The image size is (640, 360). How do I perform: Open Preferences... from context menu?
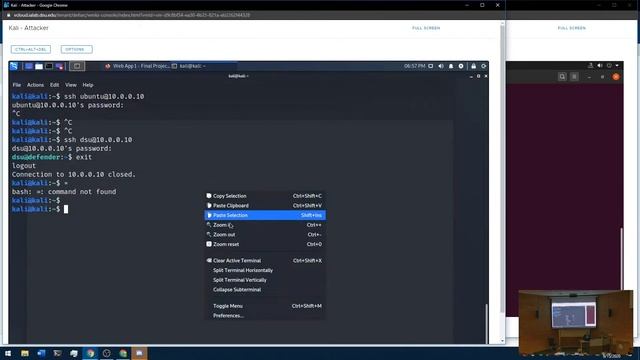265,316
